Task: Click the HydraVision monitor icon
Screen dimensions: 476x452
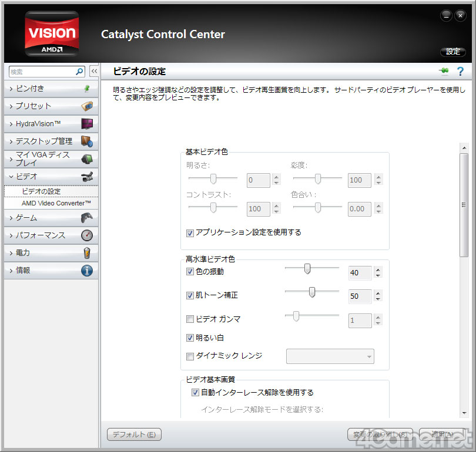Action: coord(87,124)
